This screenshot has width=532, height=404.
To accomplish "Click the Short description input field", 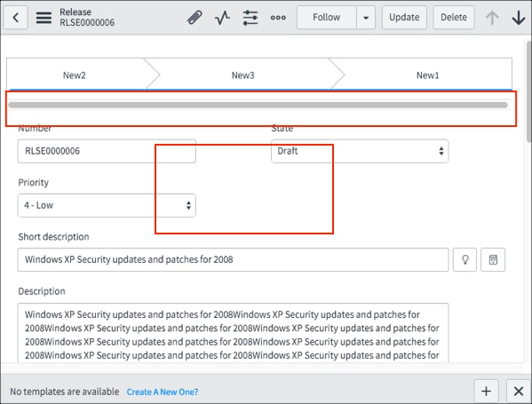I will click(233, 260).
